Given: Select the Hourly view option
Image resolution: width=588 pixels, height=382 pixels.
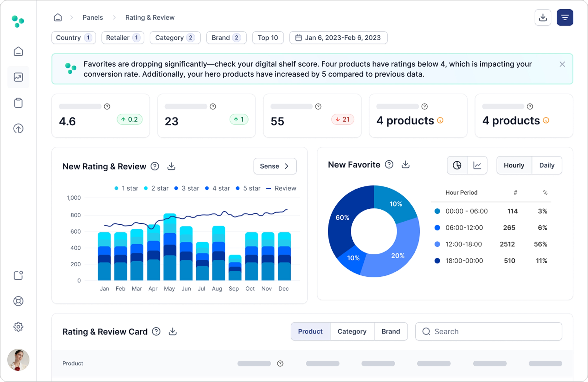Looking at the screenshot, I should 514,165.
